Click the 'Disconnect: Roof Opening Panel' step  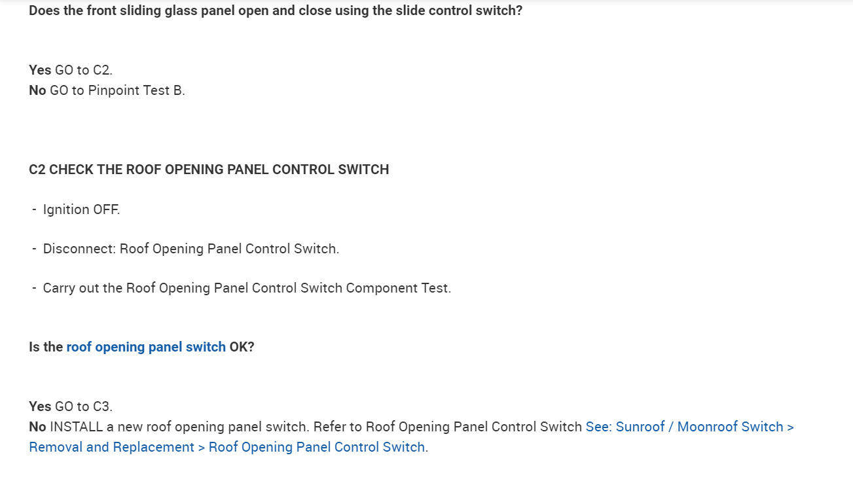point(191,249)
